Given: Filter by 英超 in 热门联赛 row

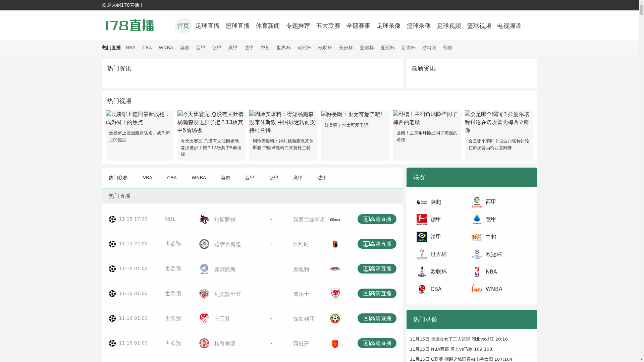Looking at the screenshot, I should coord(226,178).
